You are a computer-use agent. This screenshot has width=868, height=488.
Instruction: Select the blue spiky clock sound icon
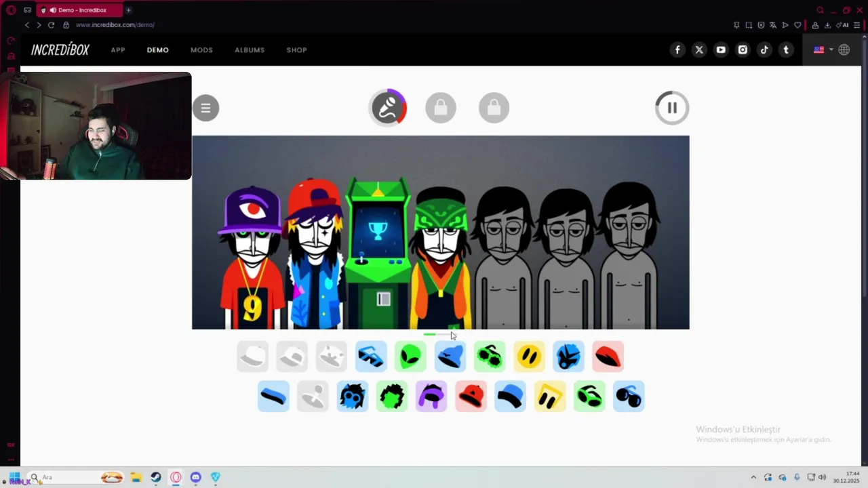(x=568, y=357)
